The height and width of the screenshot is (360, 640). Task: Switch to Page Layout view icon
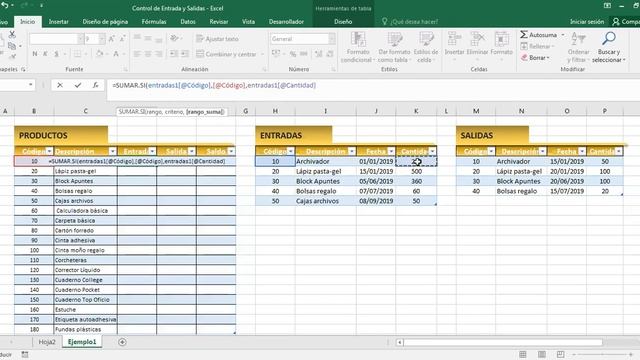[542, 354]
